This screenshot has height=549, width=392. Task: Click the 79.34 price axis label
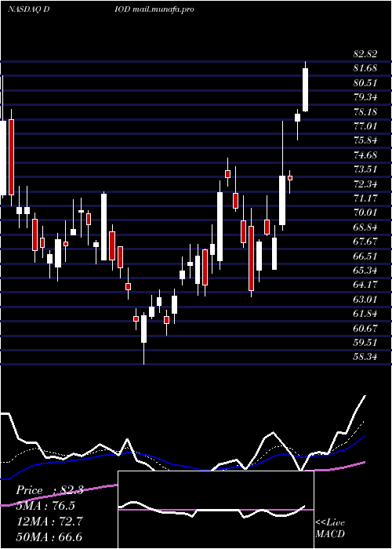365,97
